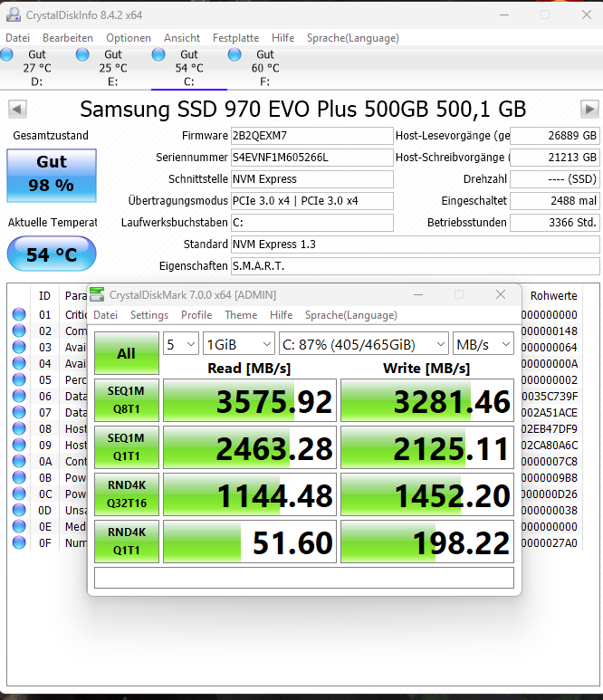This screenshot has width=603, height=700.
Task: Click the blue status dot for ID 02
Action: pyautogui.click(x=19, y=331)
